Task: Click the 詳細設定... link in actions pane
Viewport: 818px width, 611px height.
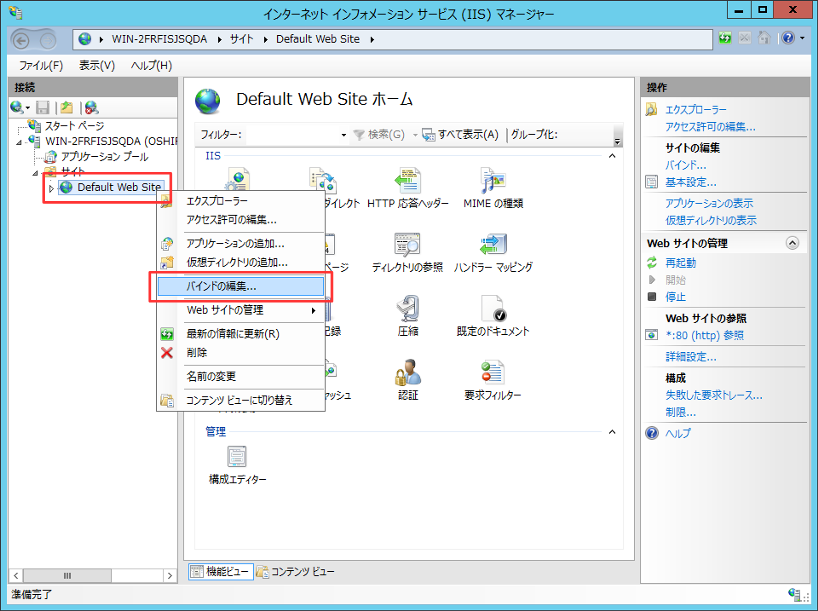Action: coord(691,357)
